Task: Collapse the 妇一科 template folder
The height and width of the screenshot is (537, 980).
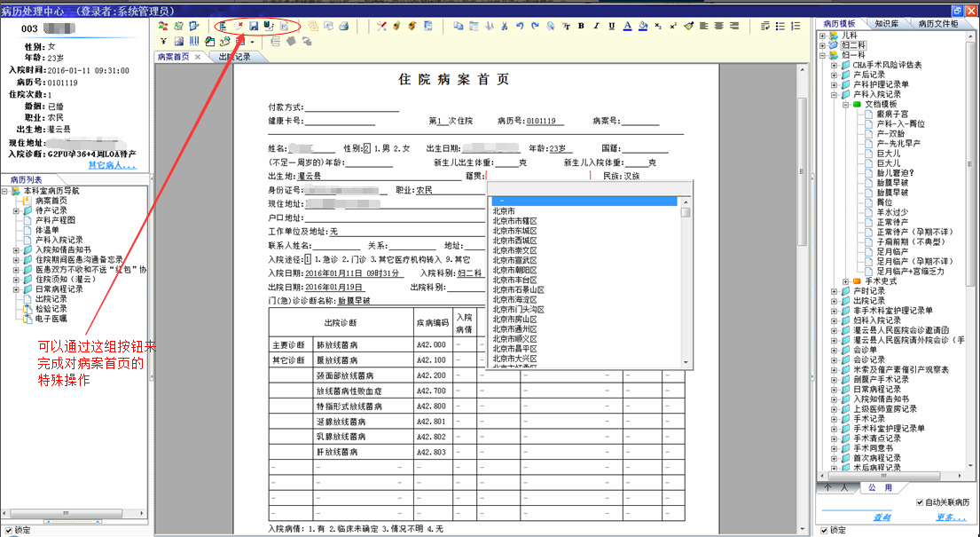Action: click(822, 55)
